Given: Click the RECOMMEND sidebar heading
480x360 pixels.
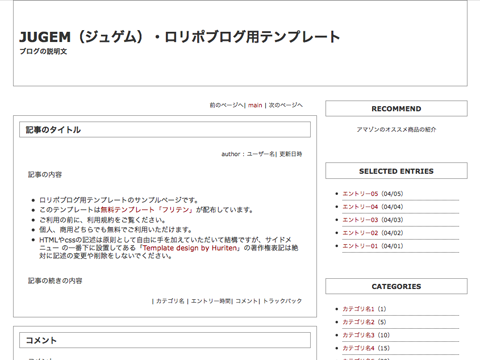Looking at the screenshot, I should click(x=396, y=109).
